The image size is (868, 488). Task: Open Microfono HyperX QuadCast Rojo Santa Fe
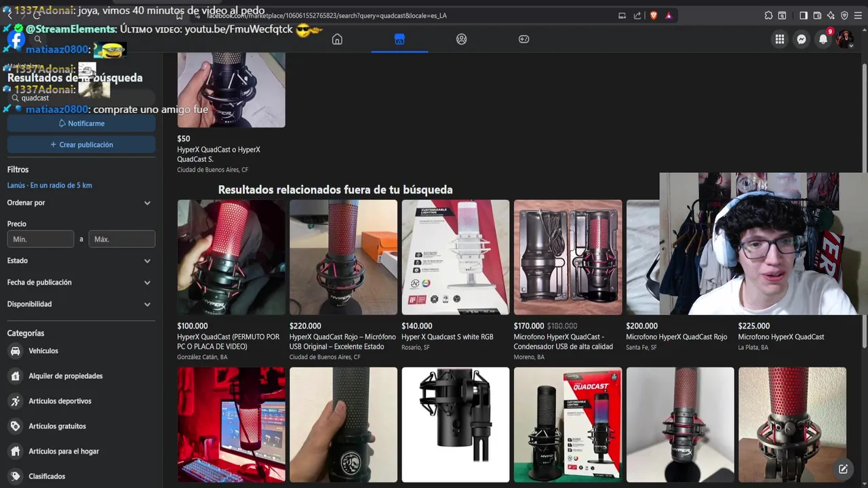pyautogui.click(x=676, y=337)
